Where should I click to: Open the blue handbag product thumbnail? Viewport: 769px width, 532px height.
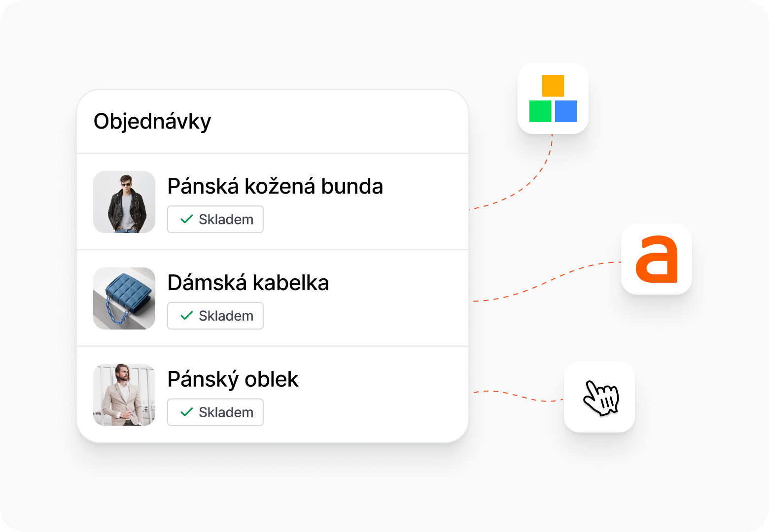(x=124, y=299)
